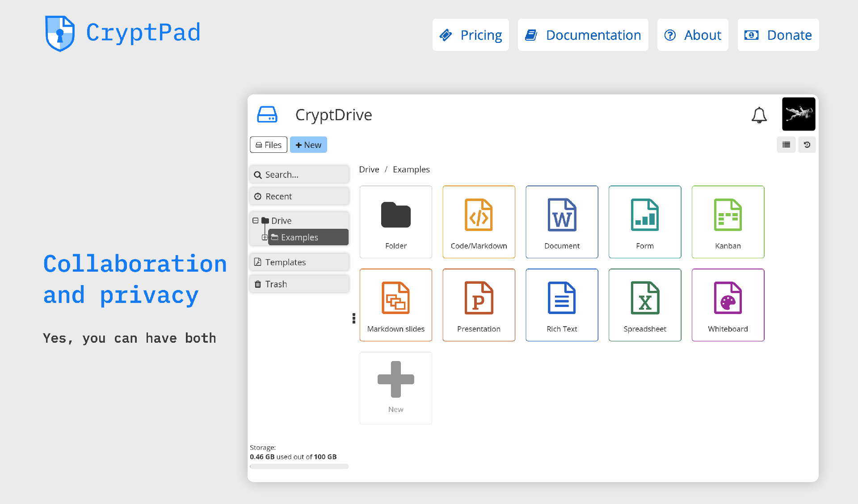Create a Code/Markdown pad
The height and width of the screenshot is (504, 858).
(479, 222)
